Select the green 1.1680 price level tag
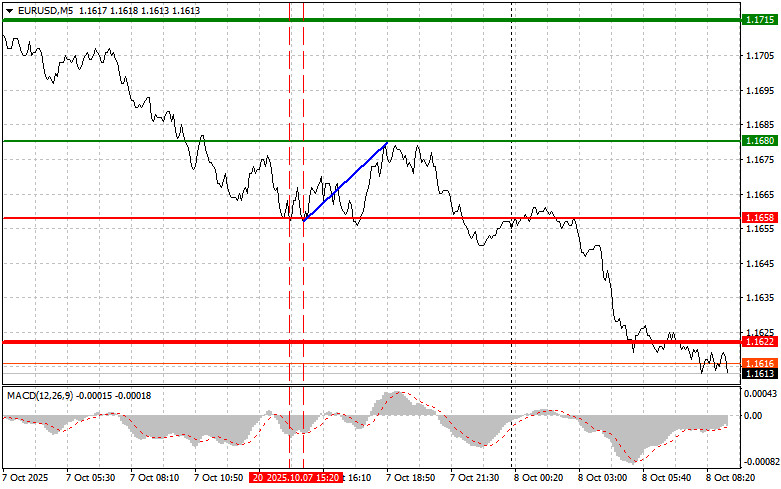Screen dimensions: 781x489 tap(759, 141)
